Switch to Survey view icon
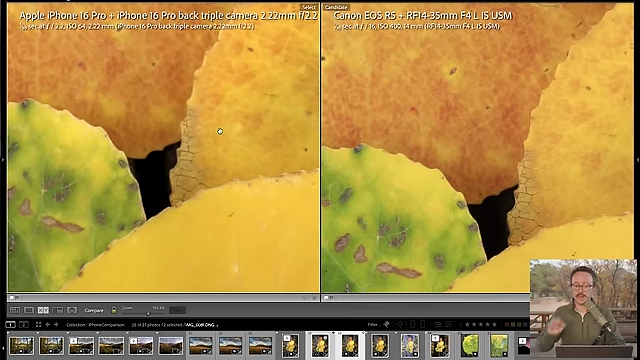Screen dimensions: 640x360 (x=58, y=310)
